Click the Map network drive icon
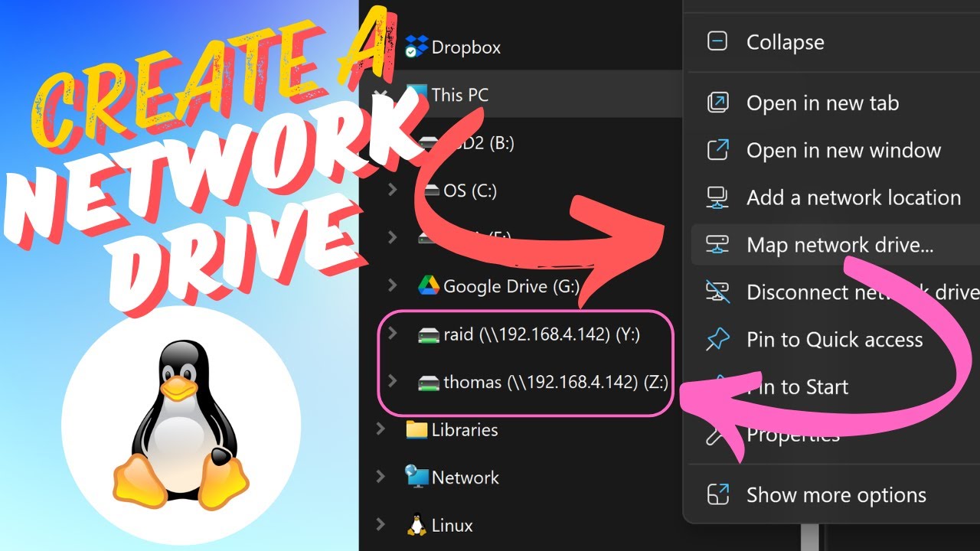Image resolution: width=980 pixels, height=551 pixels. [717, 245]
